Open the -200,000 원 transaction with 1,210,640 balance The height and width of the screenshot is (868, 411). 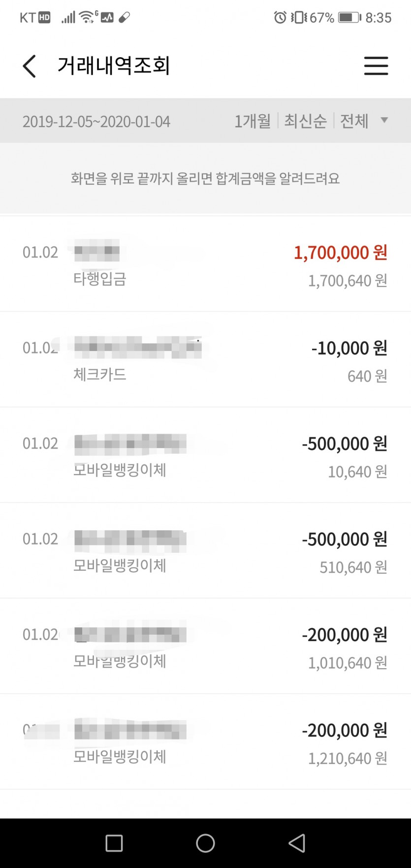point(205,742)
